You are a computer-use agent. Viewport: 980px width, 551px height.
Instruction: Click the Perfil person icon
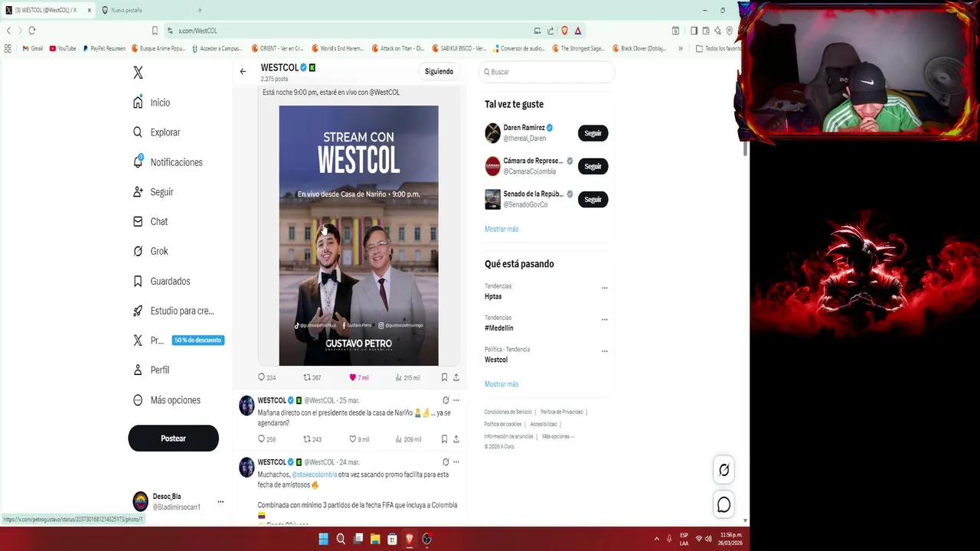tap(138, 370)
